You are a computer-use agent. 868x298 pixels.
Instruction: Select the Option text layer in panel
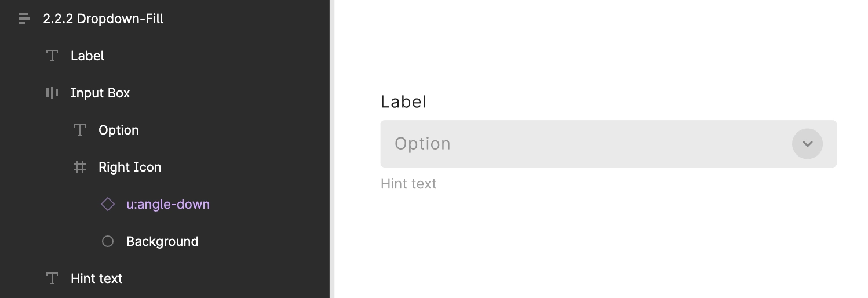pyautogui.click(x=119, y=130)
